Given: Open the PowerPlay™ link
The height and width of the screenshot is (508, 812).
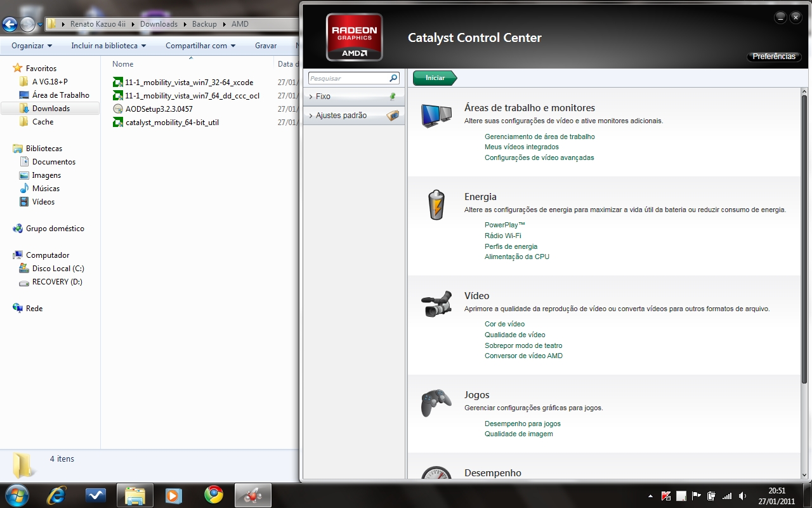Looking at the screenshot, I should [x=504, y=225].
